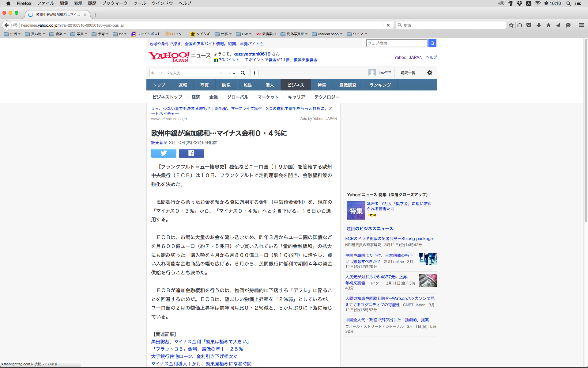The width and height of the screenshot is (588, 368).
Task: Click the Twitter share button
Action: (x=164, y=153)
